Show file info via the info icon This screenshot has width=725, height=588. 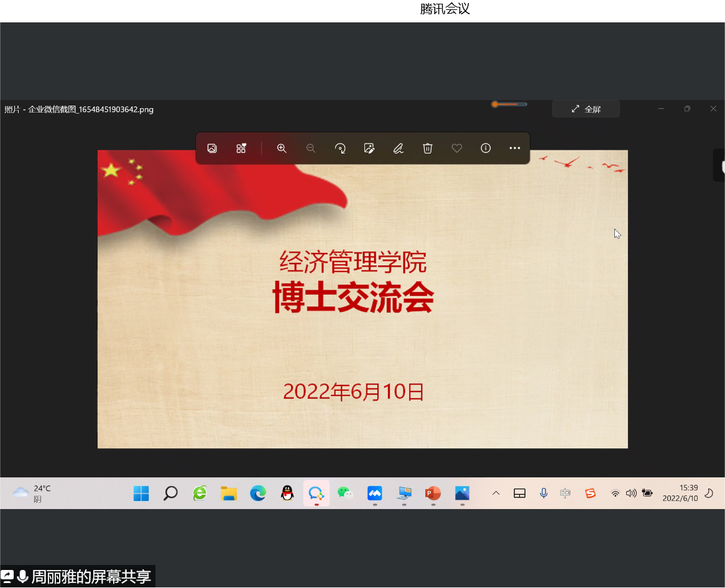click(486, 149)
